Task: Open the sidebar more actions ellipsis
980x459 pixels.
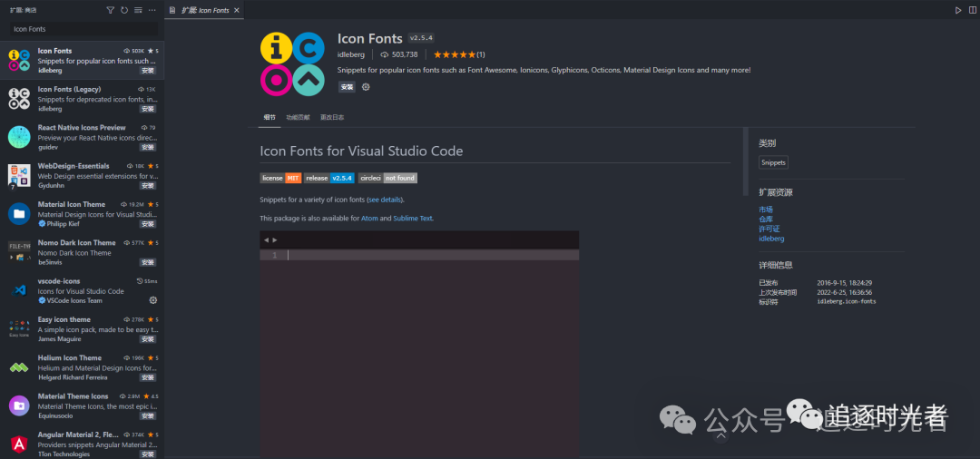Action: 152,10
